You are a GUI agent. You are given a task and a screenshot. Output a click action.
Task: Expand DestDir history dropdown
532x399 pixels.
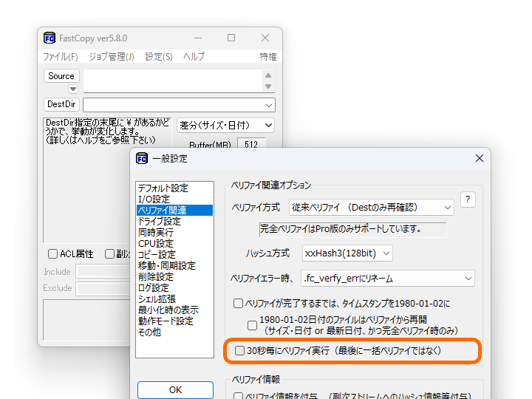(x=269, y=105)
